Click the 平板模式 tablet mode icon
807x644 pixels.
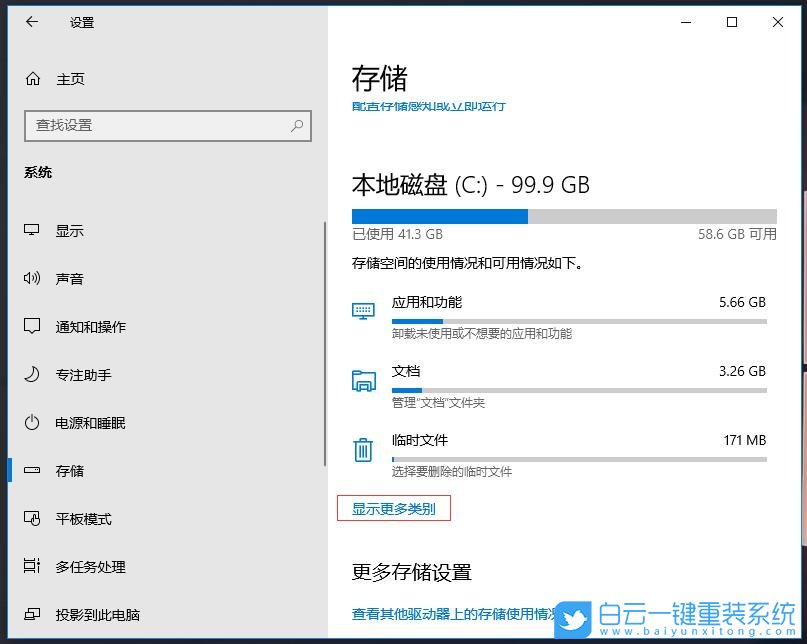coord(30,518)
